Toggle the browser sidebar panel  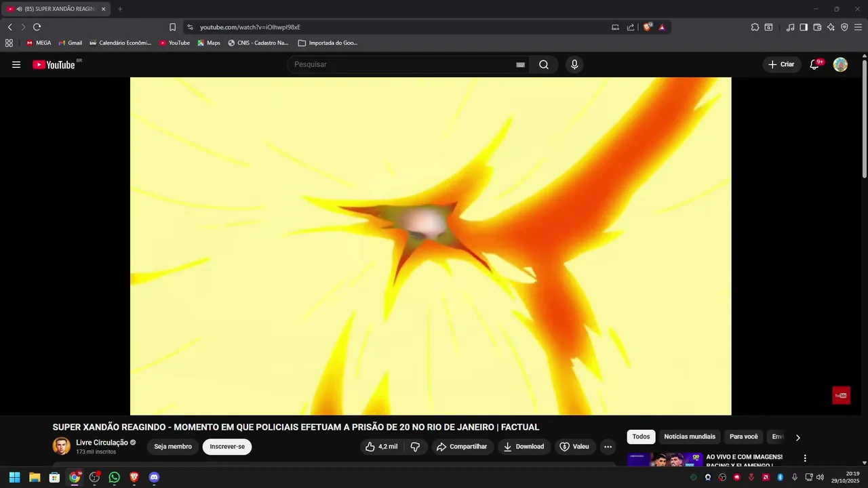click(x=804, y=27)
